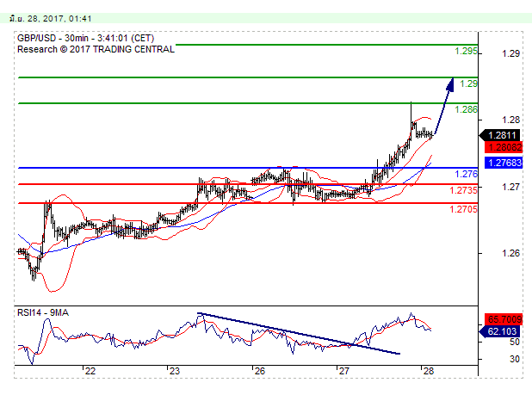Click the red 1.2705 support label
Image resolution: width=532 pixels, height=395 pixels.
click(463, 209)
